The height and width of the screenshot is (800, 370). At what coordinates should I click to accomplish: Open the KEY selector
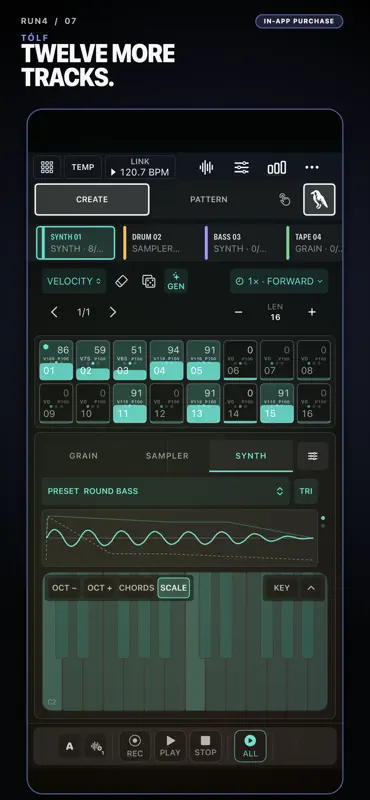coord(281,588)
